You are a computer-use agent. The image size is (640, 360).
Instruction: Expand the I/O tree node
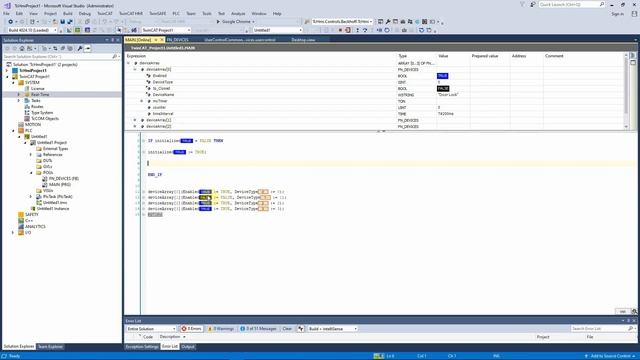[13, 233]
